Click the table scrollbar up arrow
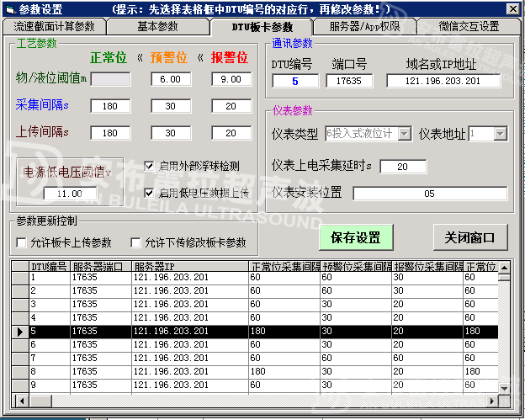 (x=503, y=268)
